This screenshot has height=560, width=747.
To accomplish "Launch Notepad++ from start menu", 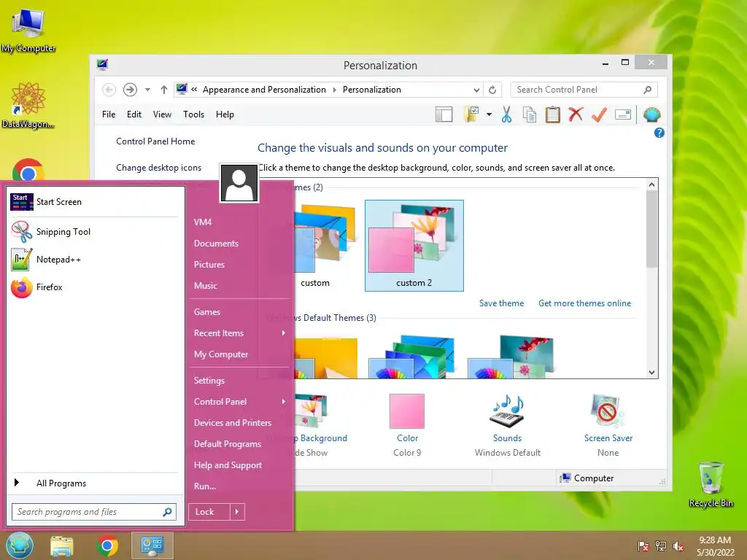I will (x=94, y=260).
